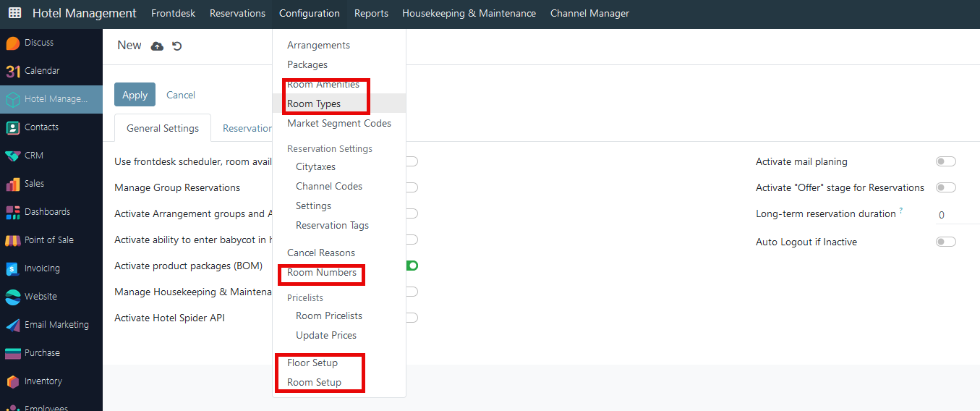Image resolution: width=980 pixels, height=411 pixels.
Task: Open the Frontdesk top menu
Action: (x=173, y=13)
